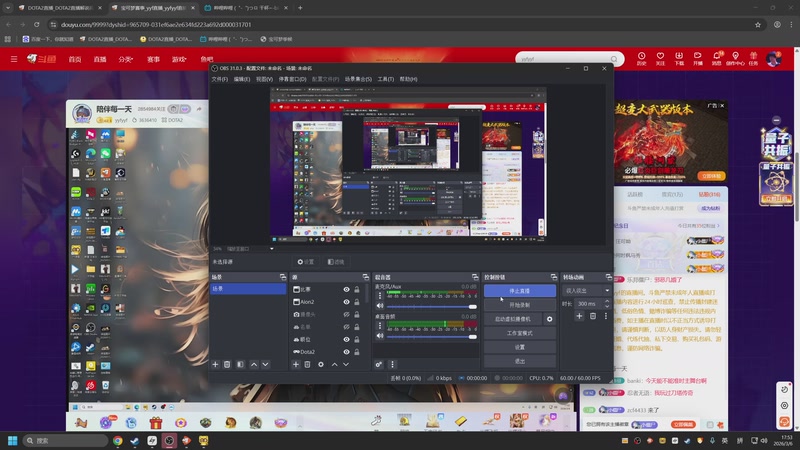The height and width of the screenshot is (450, 800).
Task: Configure virtual camera gear icon
Action: pos(549,319)
